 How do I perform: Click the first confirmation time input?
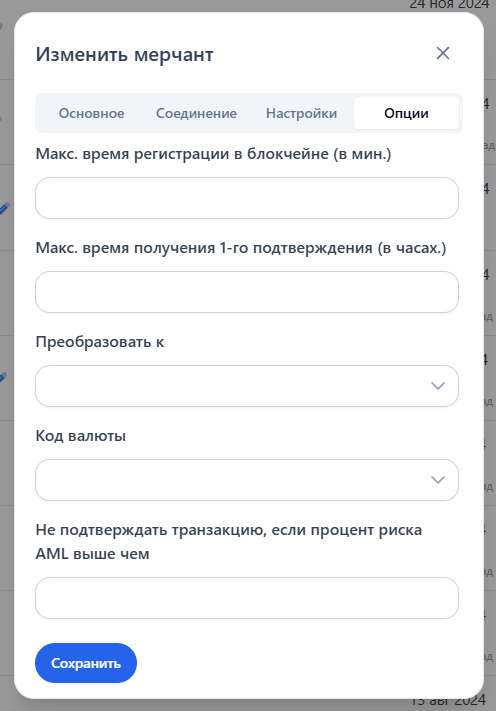pyautogui.click(x=247, y=292)
